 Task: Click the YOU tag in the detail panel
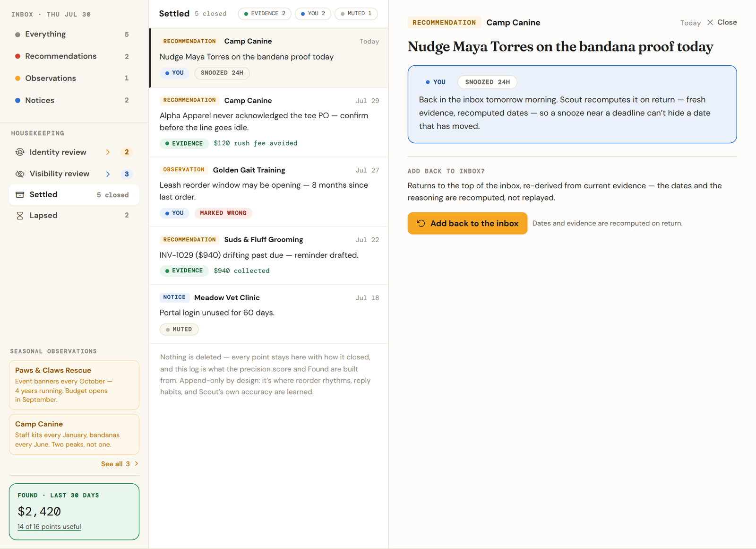point(436,82)
